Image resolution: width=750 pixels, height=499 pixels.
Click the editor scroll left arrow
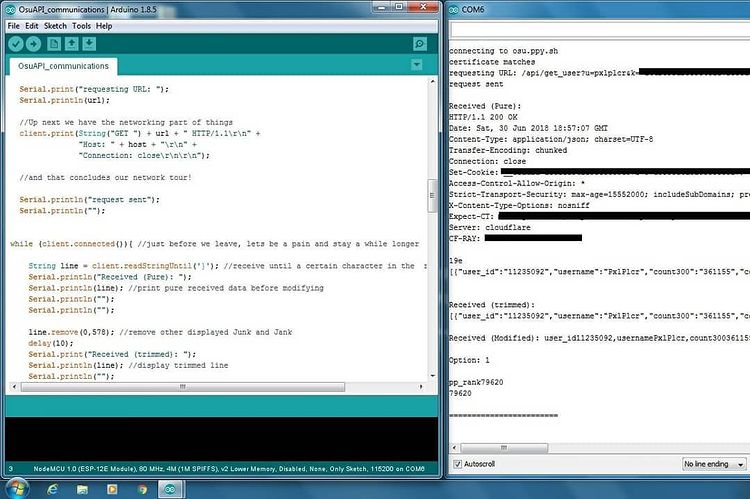point(14,387)
